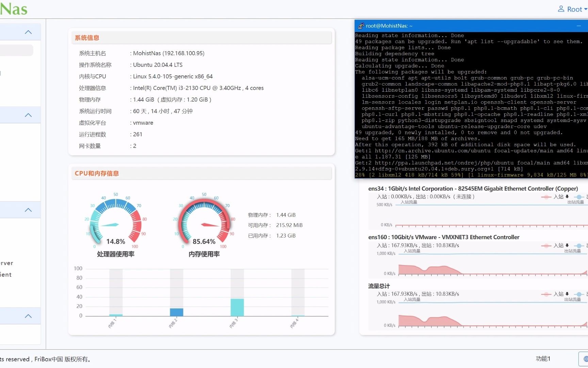Click the 物理内存 value beside the memory gauge
The height and width of the screenshot is (368, 588).
click(x=286, y=215)
